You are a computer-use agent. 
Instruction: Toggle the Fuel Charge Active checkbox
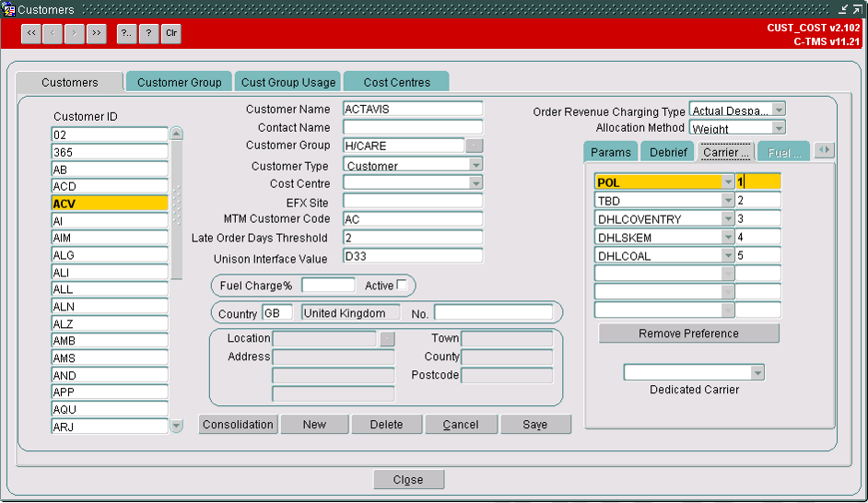402,285
